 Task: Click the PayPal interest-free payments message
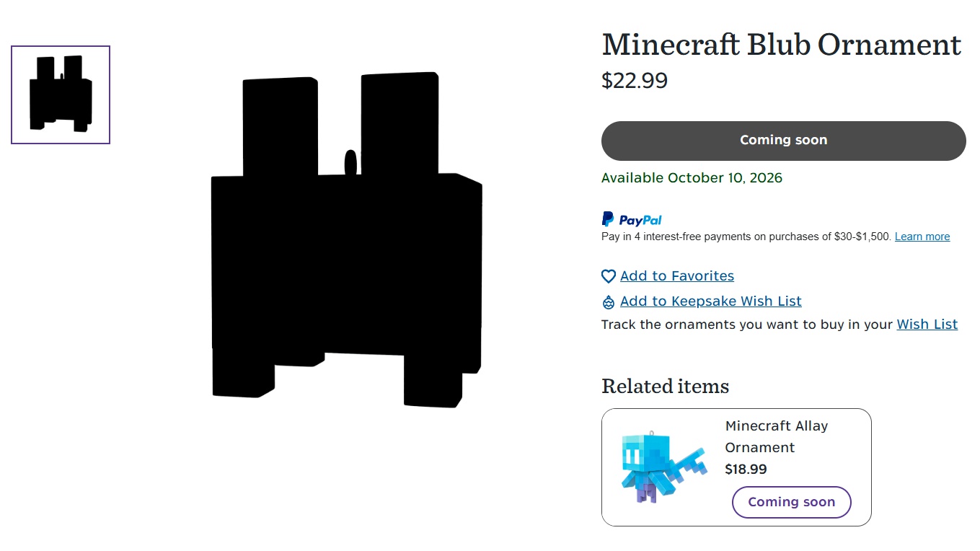(x=746, y=237)
